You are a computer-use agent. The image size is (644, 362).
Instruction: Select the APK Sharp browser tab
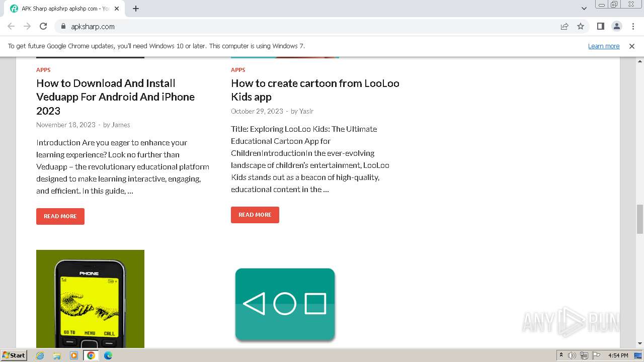click(x=64, y=9)
